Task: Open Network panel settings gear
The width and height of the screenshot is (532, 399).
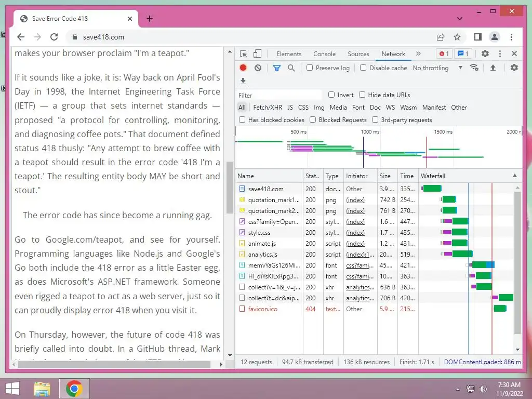Action: [x=514, y=68]
